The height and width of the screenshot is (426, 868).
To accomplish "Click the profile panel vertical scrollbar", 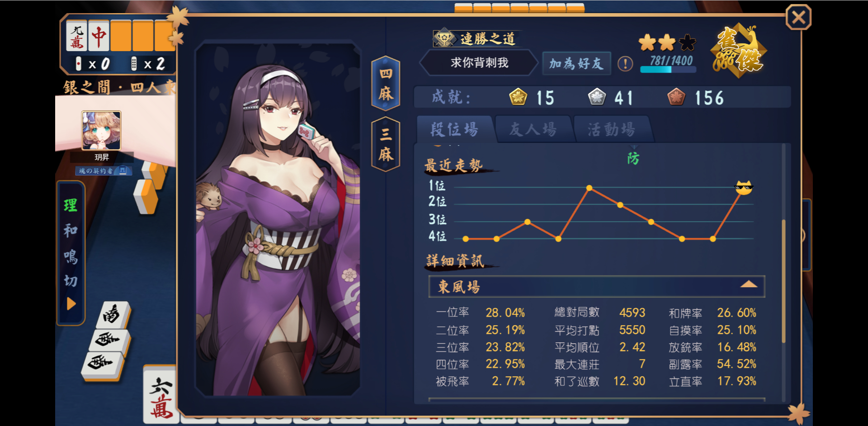I will click(x=783, y=280).
